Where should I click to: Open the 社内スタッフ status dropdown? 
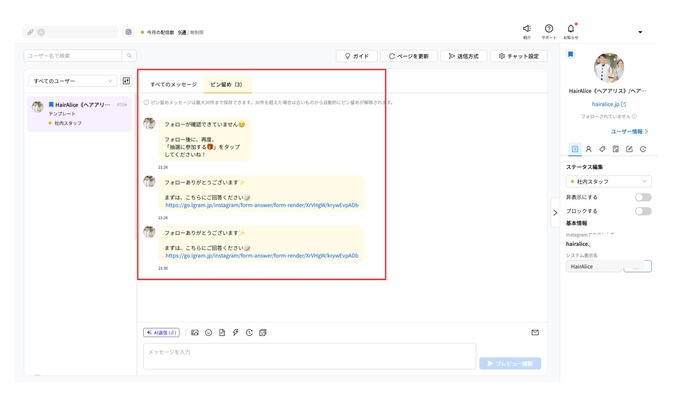coord(608,182)
